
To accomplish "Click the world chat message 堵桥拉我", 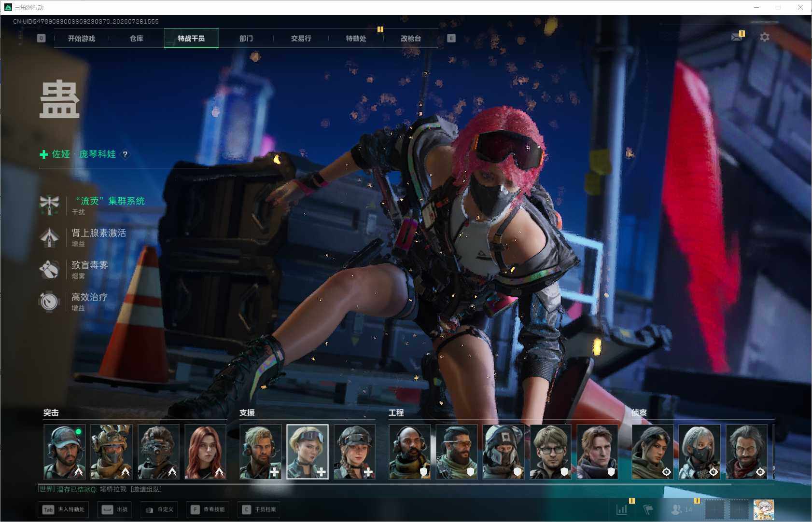I will click(x=113, y=489).
